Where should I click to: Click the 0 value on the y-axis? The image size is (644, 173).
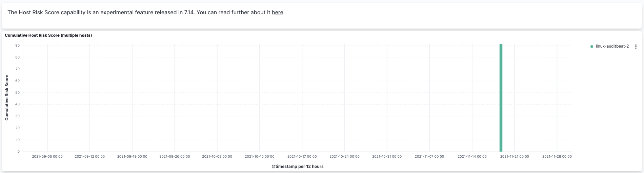[x=18, y=152]
